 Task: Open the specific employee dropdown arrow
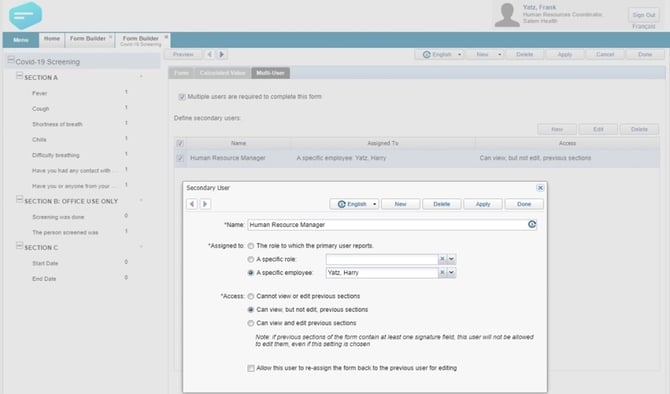tap(451, 273)
